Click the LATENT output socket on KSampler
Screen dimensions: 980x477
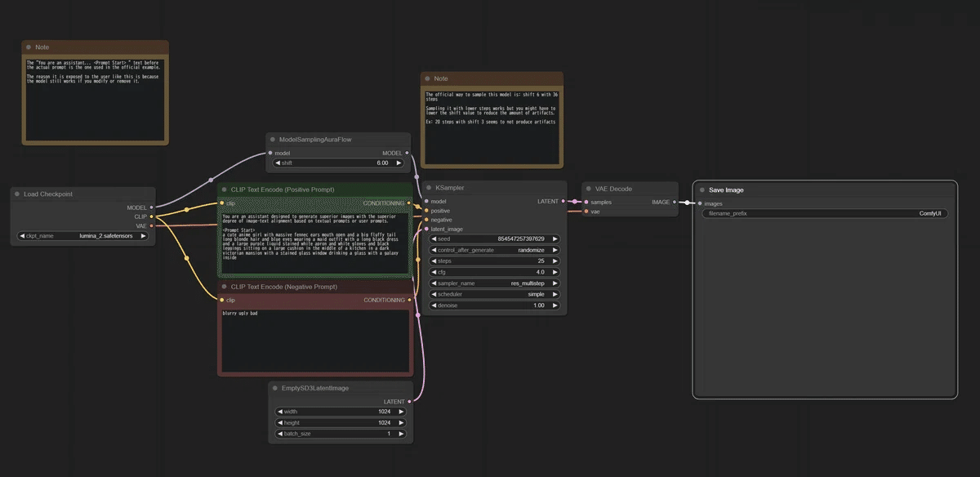[563, 201]
